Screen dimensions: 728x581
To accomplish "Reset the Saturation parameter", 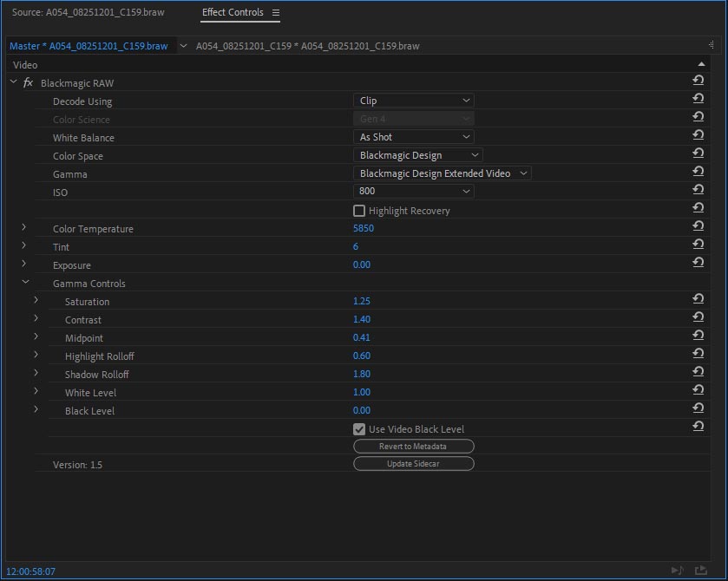I will click(x=698, y=299).
